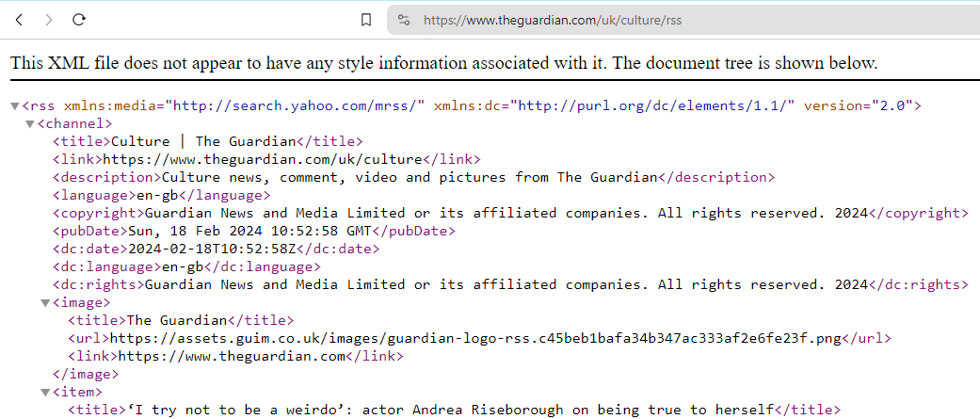Collapse the rss root node
Image resolution: width=980 pixels, height=419 pixels.
[x=15, y=106]
